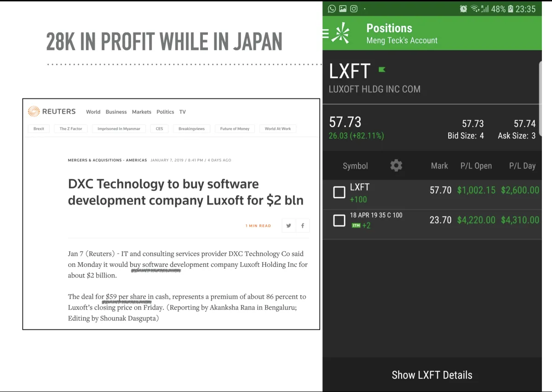Tap the battery status icon

point(510,9)
